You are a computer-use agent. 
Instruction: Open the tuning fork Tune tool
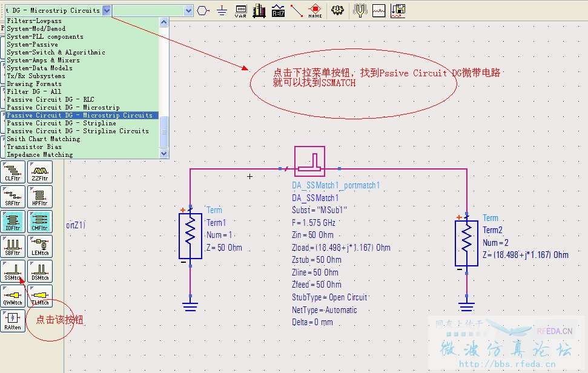(x=360, y=11)
